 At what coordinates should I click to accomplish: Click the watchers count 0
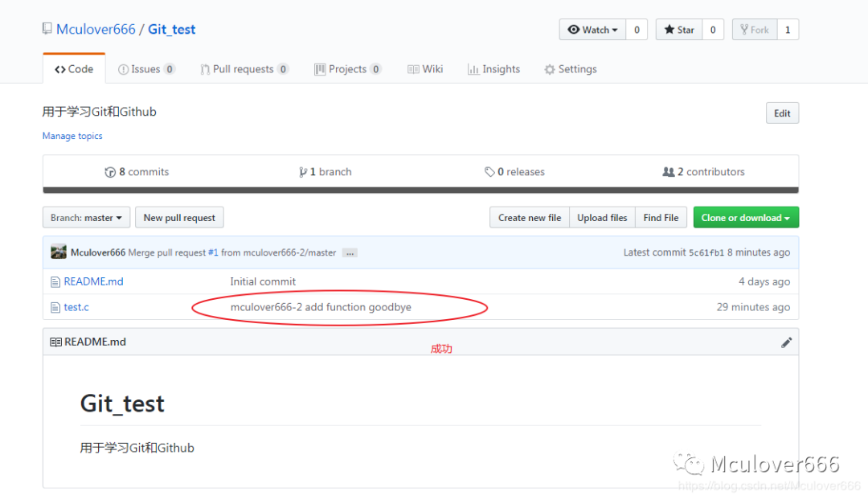(x=637, y=30)
